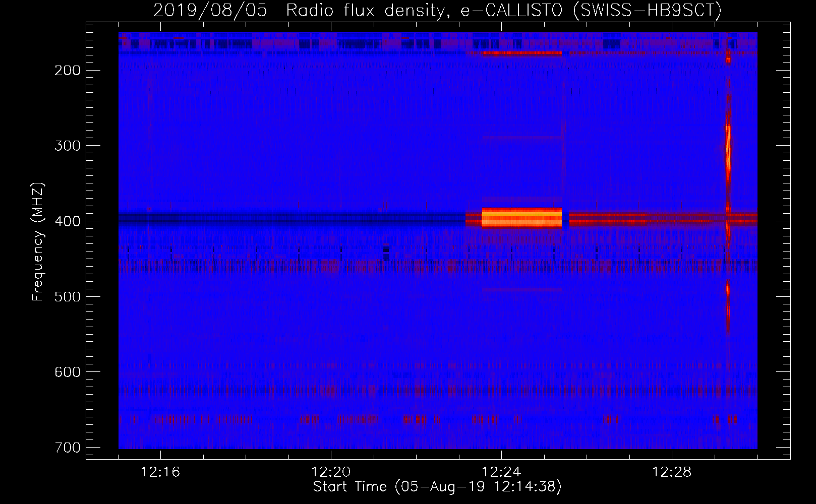Click the 12:20 time tick label

pyautogui.click(x=331, y=472)
